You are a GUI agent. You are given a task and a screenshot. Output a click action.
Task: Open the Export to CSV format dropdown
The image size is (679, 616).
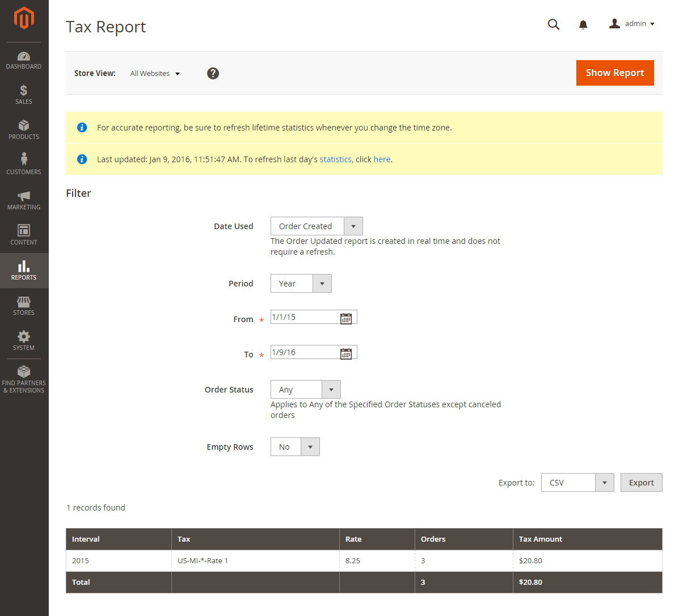click(577, 482)
